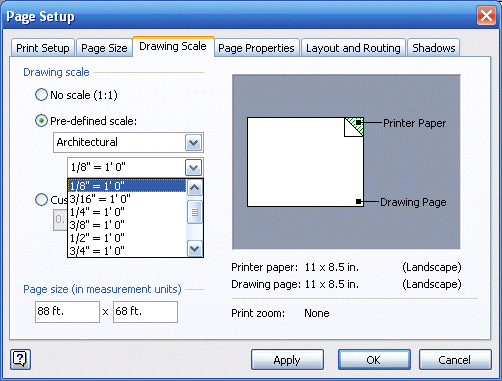Switch to the Print Setup tab
The width and height of the screenshot is (502, 381).
[x=43, y=48]
